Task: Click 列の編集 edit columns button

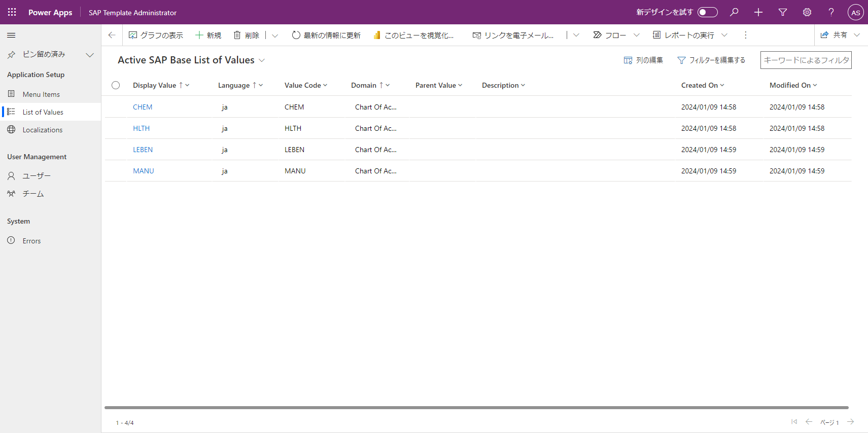Action: [643, 60]
